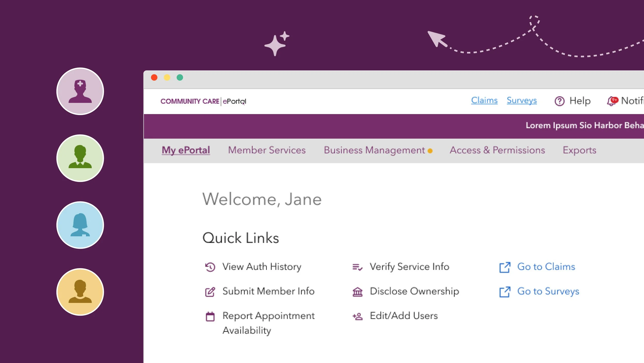Click the Claims link in header
The height and width of the screenshot is (363, 644).
(x=484, y=100)
